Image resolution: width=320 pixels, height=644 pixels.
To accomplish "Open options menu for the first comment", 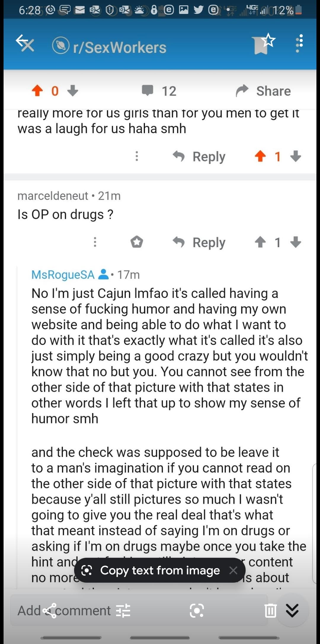I will click(137, 156).
